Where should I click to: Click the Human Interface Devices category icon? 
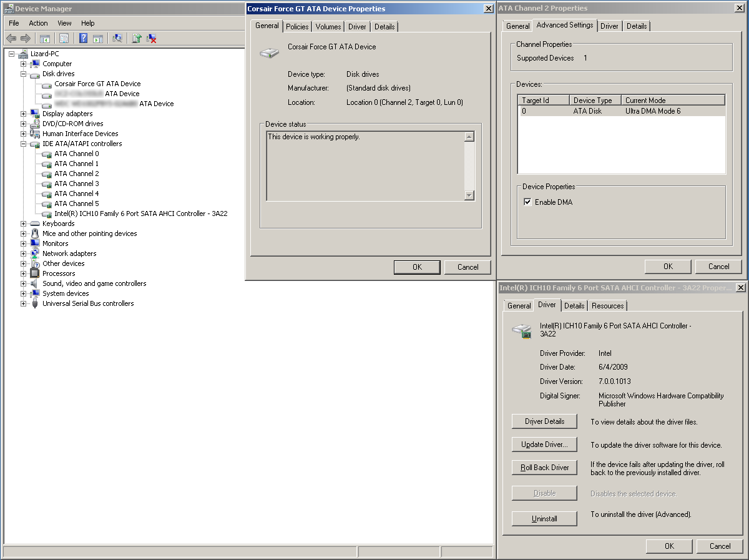click(35, 134)
